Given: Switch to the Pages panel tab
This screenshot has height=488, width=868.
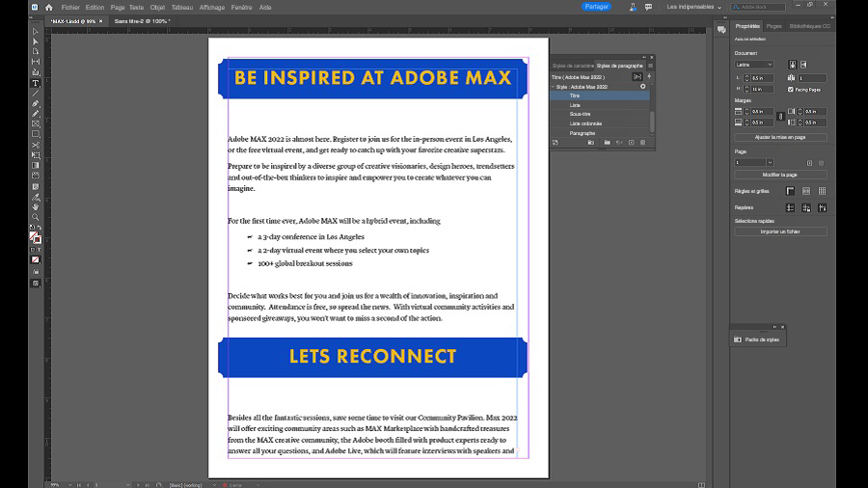Looking at the screenshot, I should (773, 26).
